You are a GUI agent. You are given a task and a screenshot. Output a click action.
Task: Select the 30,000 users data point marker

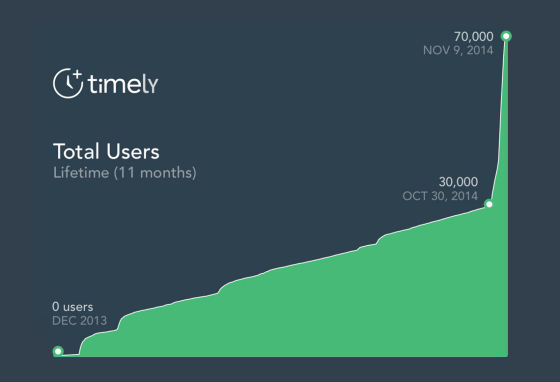489,204
